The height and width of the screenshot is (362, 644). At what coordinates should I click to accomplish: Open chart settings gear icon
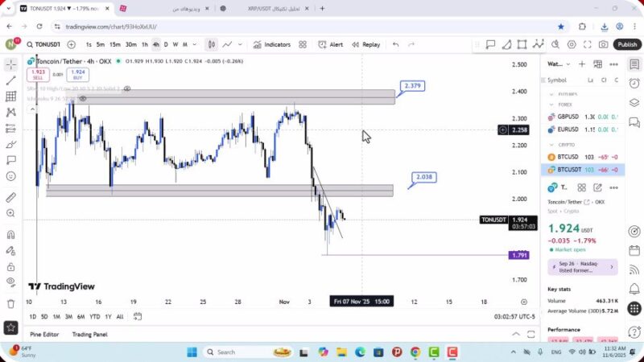572,45
